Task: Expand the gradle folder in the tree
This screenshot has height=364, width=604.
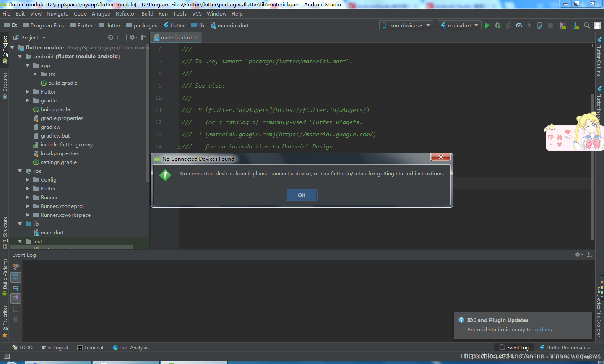Action: click(28, 100)
